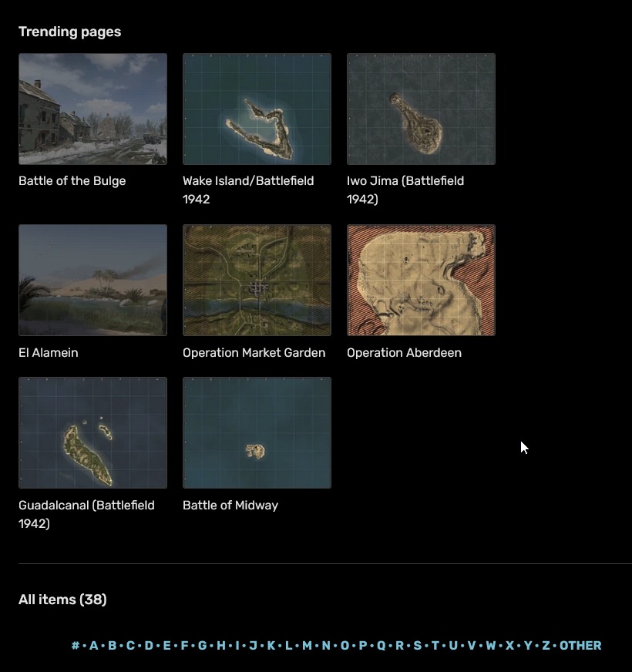Open the Operation Market Garden map thumbnail
The height and width of the screenshot is (672, 632).
(x=257, y=280)
